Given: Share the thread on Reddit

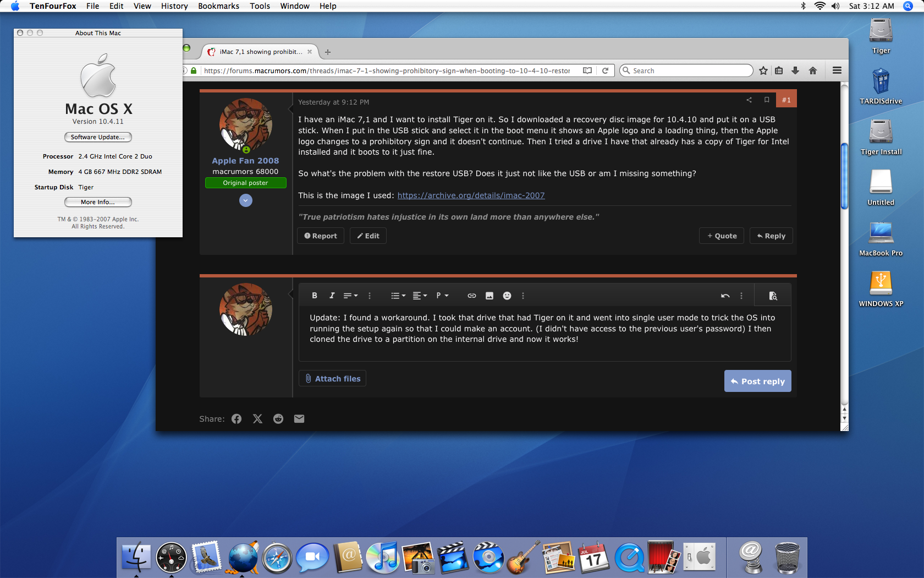Looking at the screenshot, I should click(x=278, y=419).
